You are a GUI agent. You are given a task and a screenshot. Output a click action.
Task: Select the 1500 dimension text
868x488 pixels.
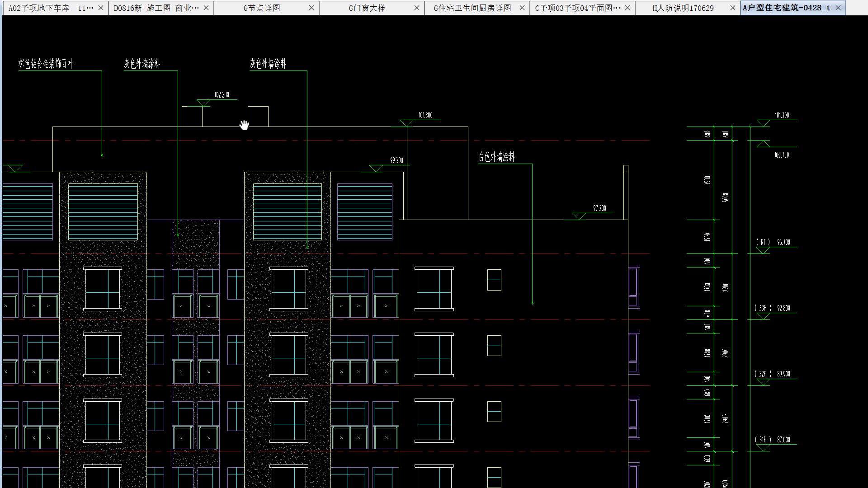click(708, 237)
